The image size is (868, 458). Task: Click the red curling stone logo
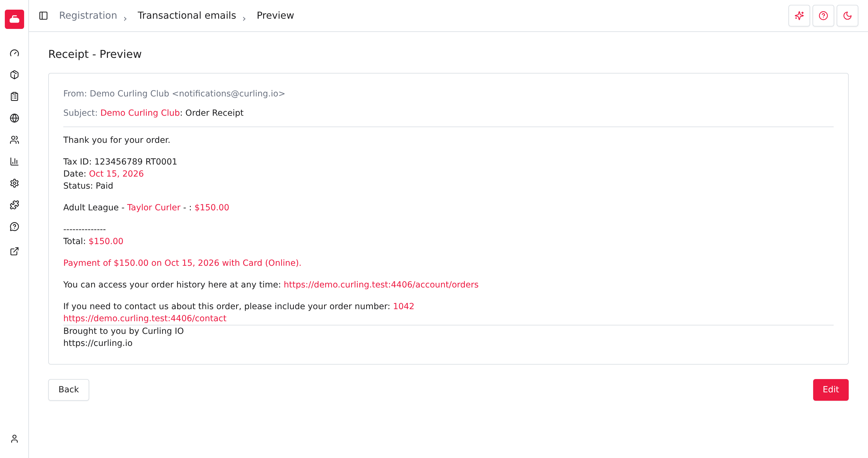point(14,19)
